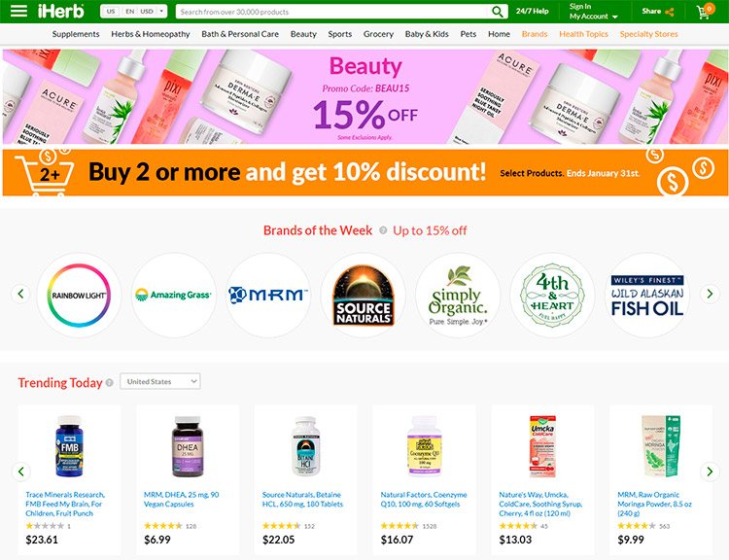This screenshot has height=560, width=729.
Task: Click the 24/7 Help link
Action: point(532,11)
